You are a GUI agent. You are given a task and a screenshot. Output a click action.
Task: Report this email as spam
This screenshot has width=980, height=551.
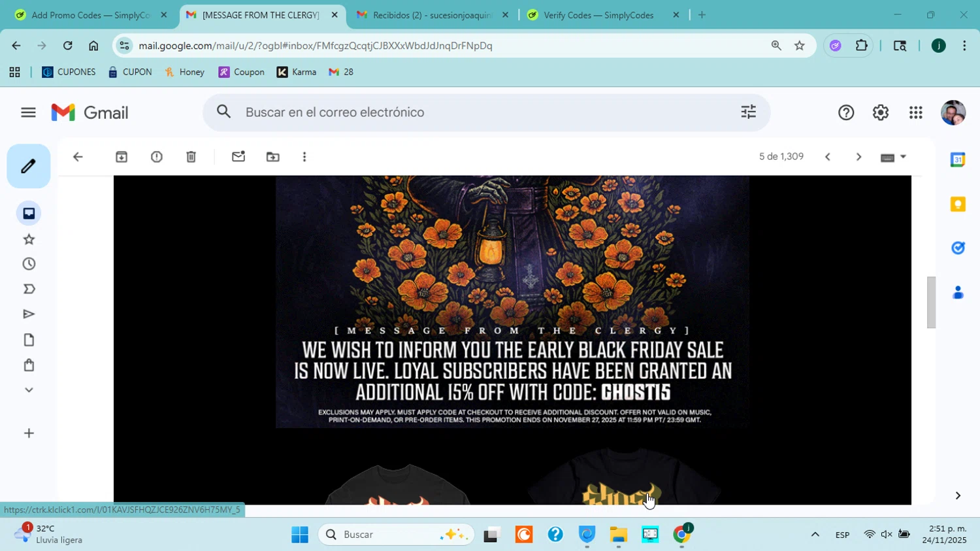point(157,157)
